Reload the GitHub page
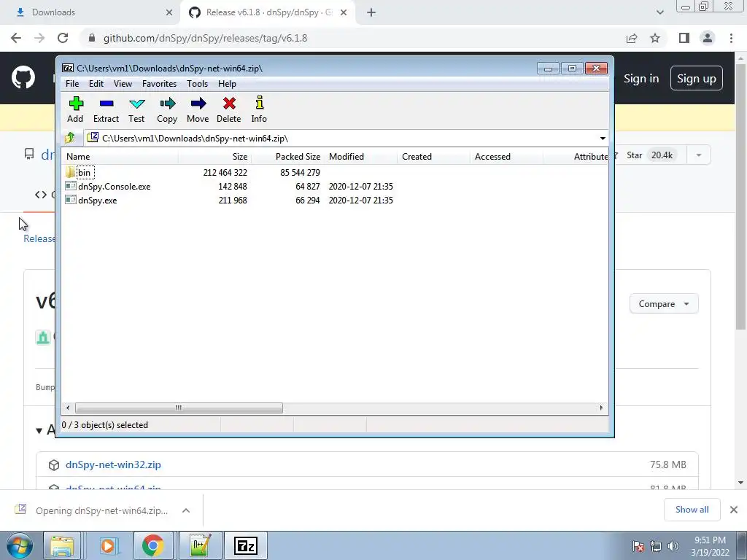 click(x=63, y=38)
